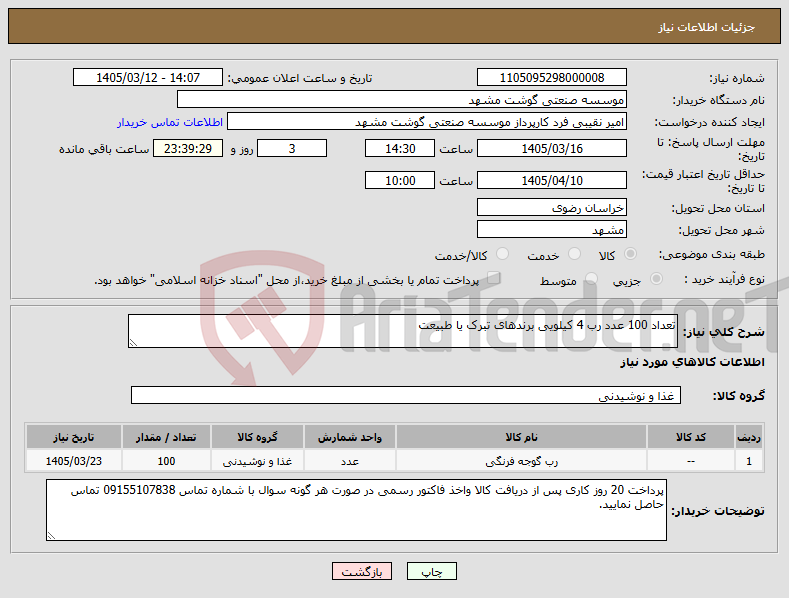The image size is (789, 598).
Task: Click the quantity cell 100
Action: (x=166, y=461)
